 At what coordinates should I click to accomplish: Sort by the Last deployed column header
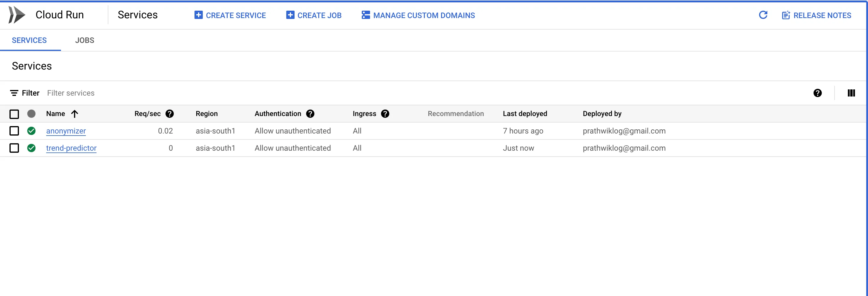525,114
